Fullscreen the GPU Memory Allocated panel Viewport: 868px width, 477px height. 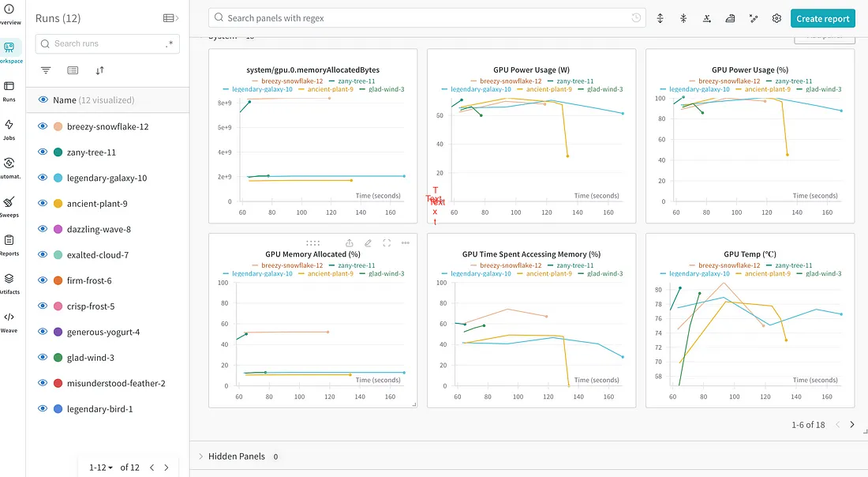point(387,243)
